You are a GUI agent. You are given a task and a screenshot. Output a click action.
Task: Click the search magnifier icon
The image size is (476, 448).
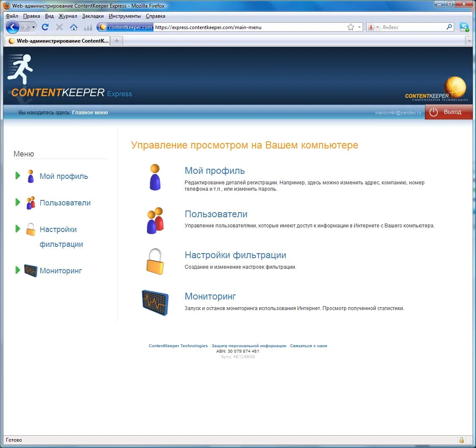tap(449, 27)
